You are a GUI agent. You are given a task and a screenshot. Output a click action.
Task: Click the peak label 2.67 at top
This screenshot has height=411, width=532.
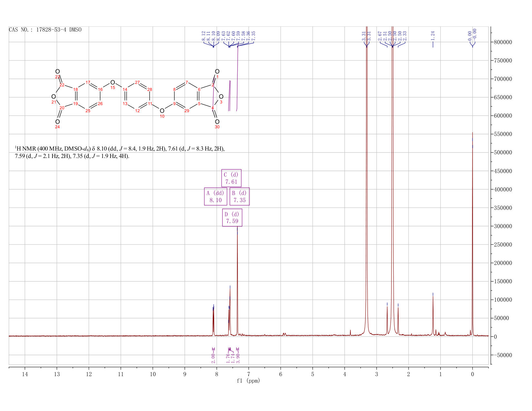(x=380, y=36)
